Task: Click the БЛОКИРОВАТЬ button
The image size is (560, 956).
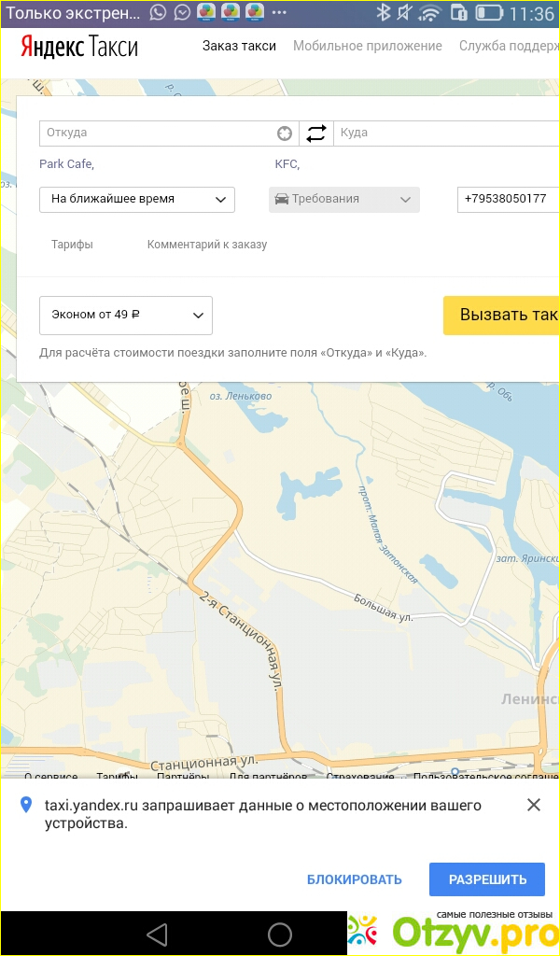Action: click(x=355, y=879)
